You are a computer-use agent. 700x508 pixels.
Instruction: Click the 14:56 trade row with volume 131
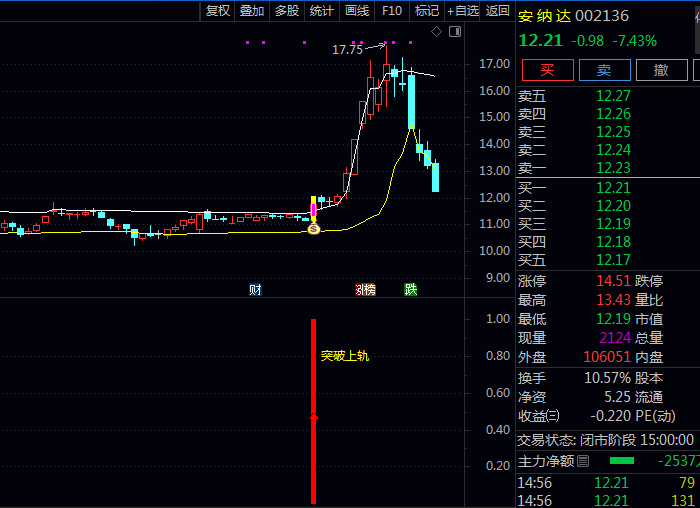pos(606,500)
